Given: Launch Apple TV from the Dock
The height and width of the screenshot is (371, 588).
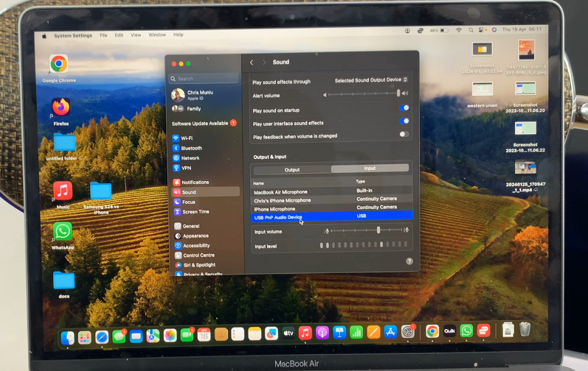Looking at the screenshot, I should coord(288,333).
